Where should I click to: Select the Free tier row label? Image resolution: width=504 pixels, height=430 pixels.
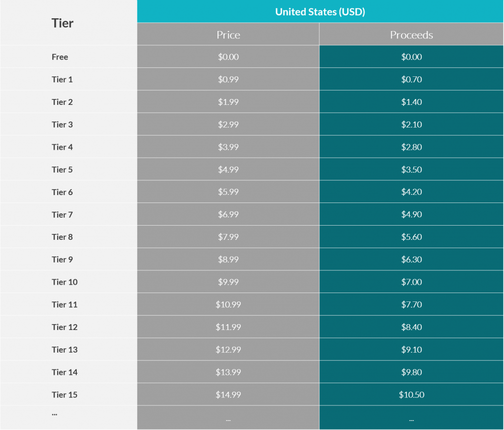60,57
